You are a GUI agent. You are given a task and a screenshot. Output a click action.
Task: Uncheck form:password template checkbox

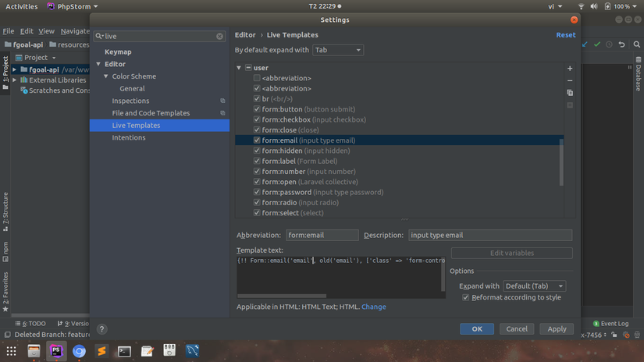[x=257, y=192]
